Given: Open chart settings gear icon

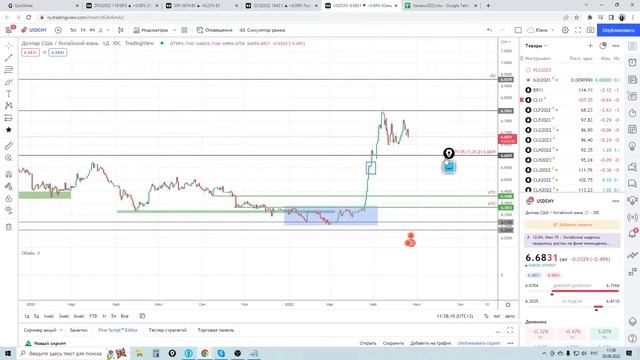Looking at the screenshot, I should [x=565, y=30].
